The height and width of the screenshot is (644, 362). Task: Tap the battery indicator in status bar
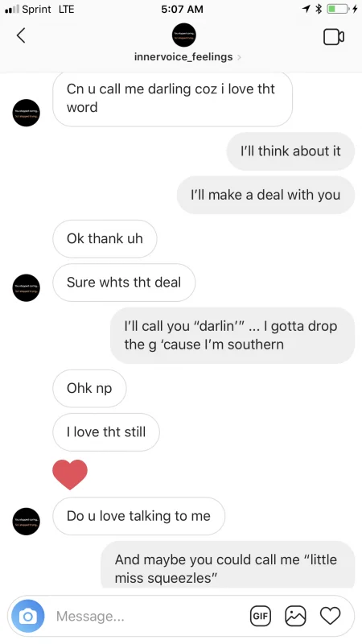tap(338, 9)
